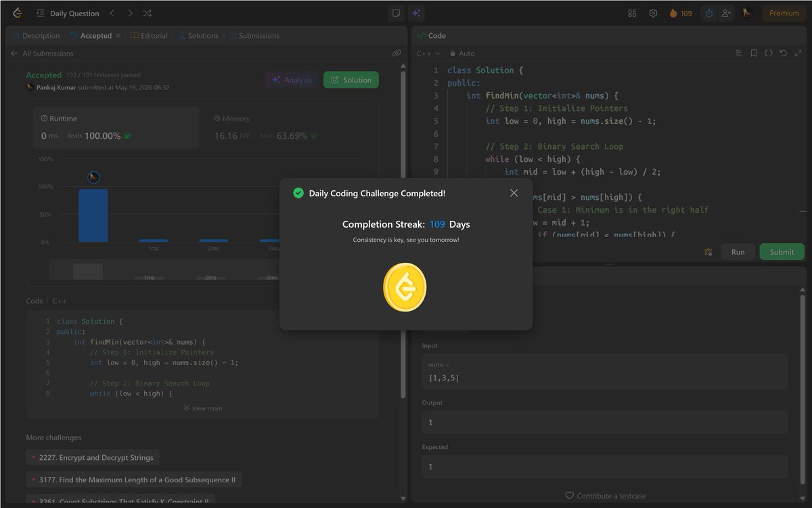Image resolution: width=812 pixels, height=508 pixels.
Task: Click the invite user icon
Action: click(727, 13)
